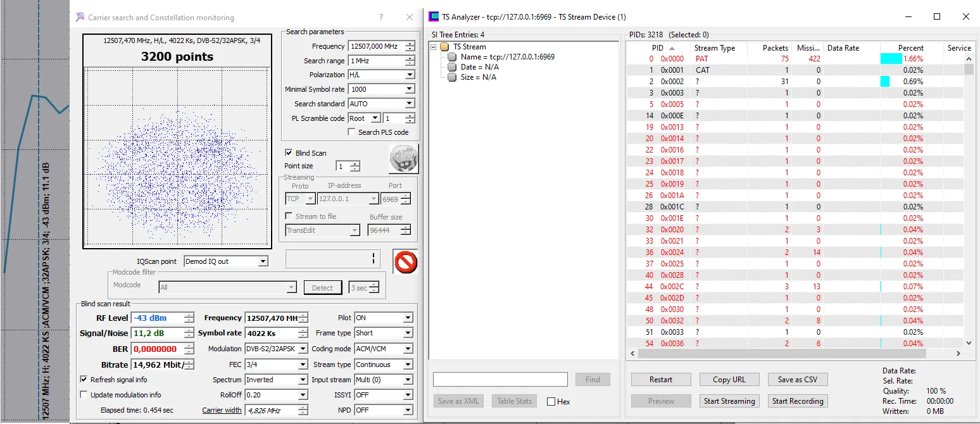Click the Carrier search window title icon
This screenshot has width=980, height=424.
(x=80, y=17)
